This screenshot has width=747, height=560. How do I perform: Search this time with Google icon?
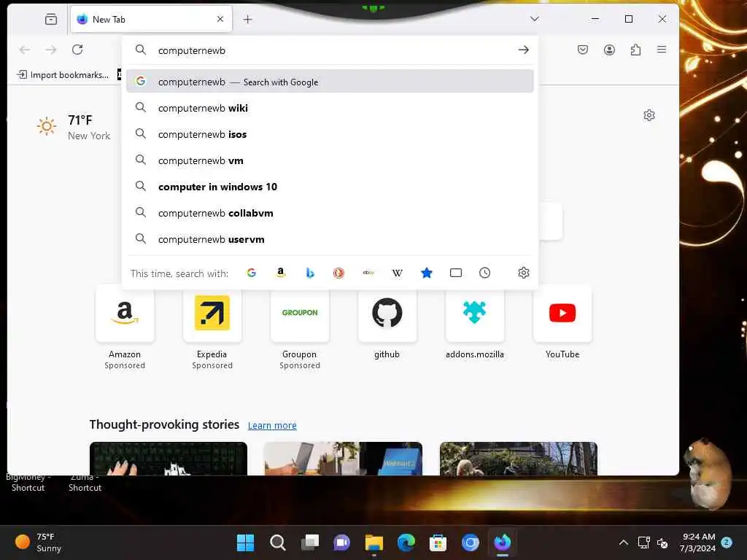click(x=252, y=273)
